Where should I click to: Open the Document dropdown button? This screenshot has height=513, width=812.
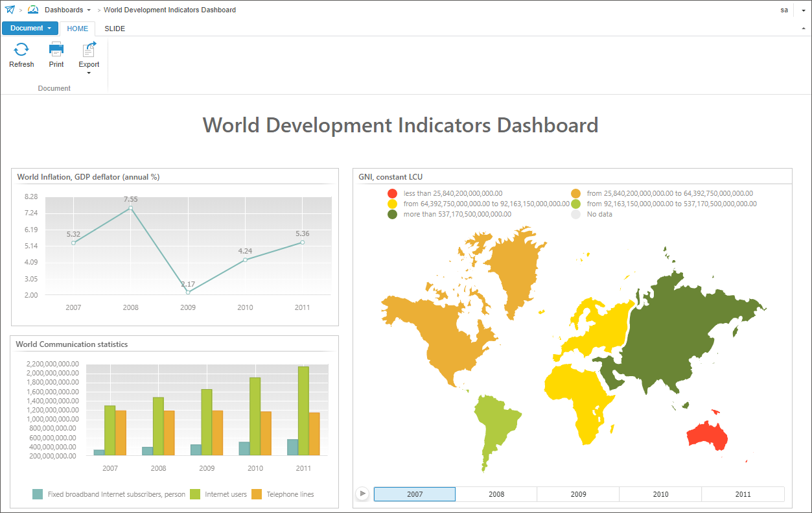point(30,29)
